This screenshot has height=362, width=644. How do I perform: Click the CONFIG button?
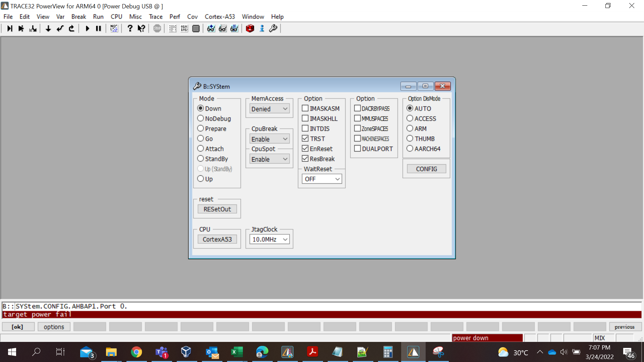tap(426, 169)
